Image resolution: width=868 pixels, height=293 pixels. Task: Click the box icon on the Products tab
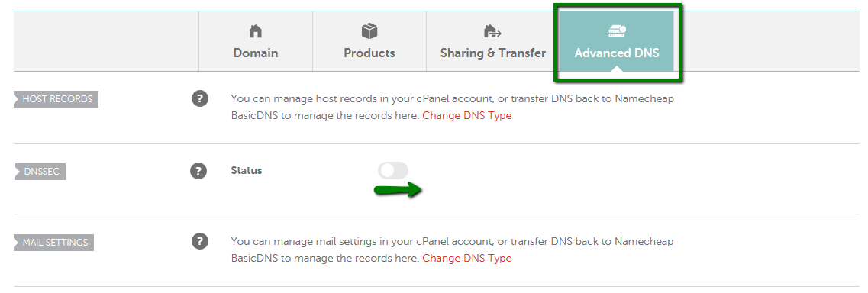tap(369, 31)
